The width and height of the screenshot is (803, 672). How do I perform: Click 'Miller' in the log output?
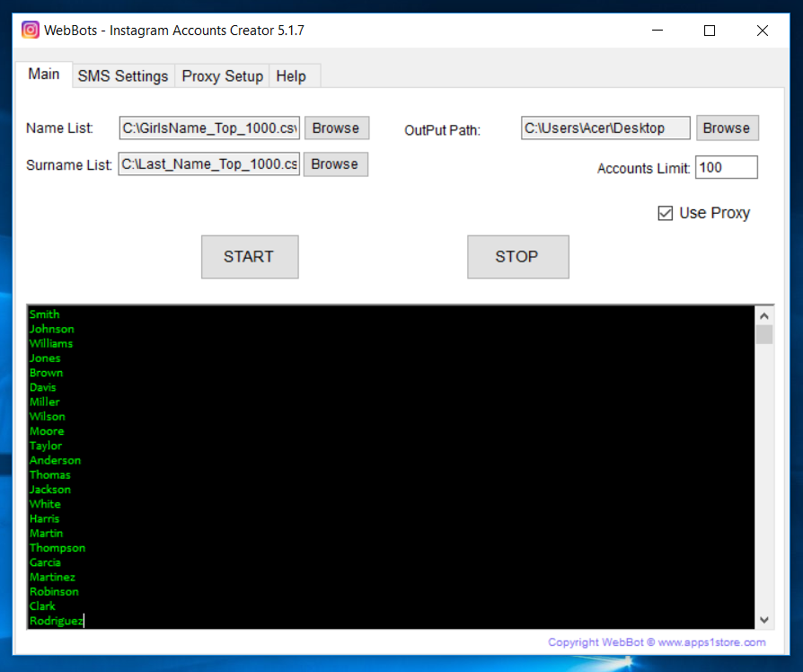point(45,402)
